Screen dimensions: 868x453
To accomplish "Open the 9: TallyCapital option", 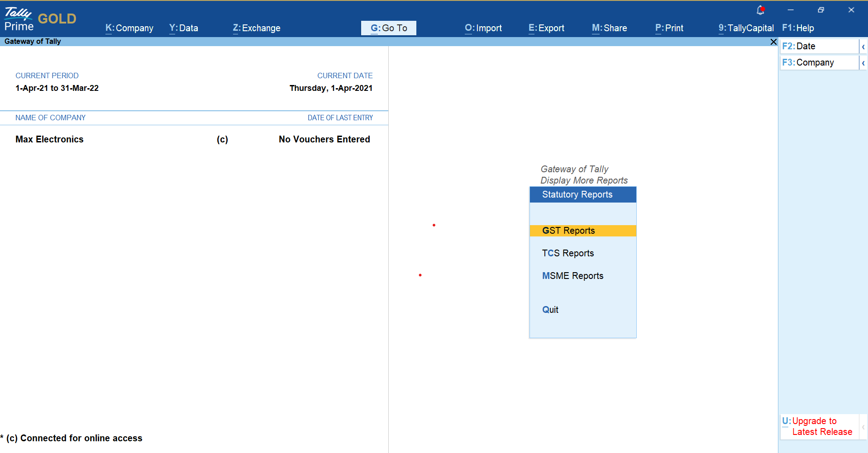I will pyautogui.click(x=746, y=28).
